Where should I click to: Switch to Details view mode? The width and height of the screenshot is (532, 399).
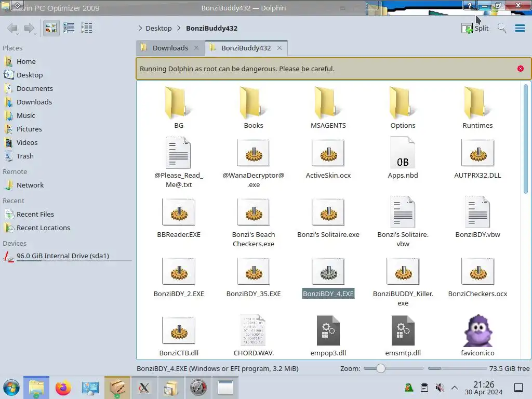[x=87, y=28]
